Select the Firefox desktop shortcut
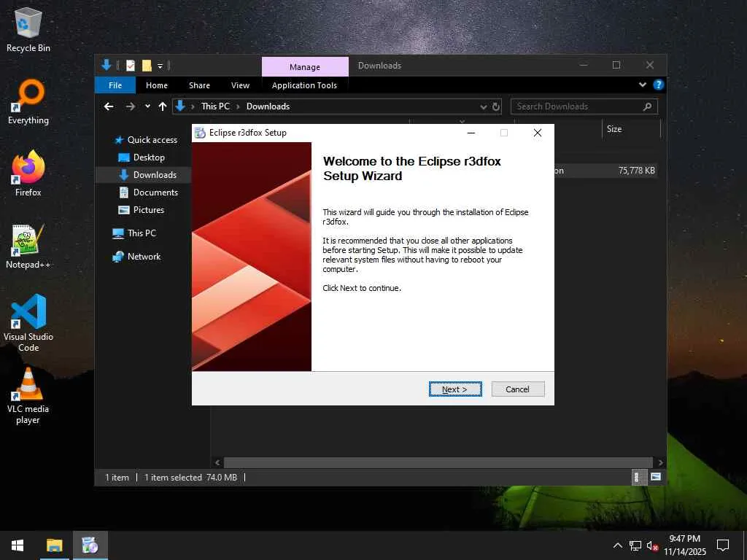 (28, 174)
